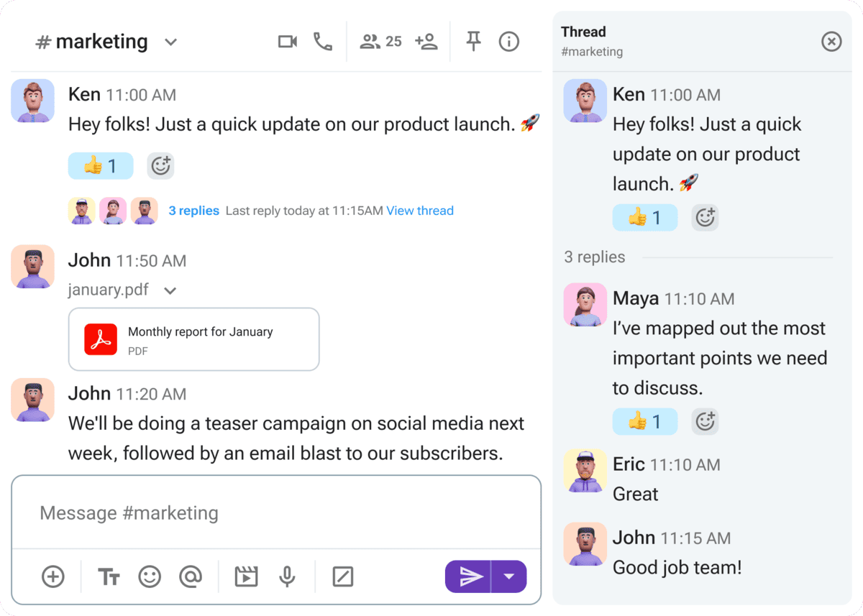Toggle the thumbs up on Maya's reply
The image size is (863, 616).
point(645,421)
